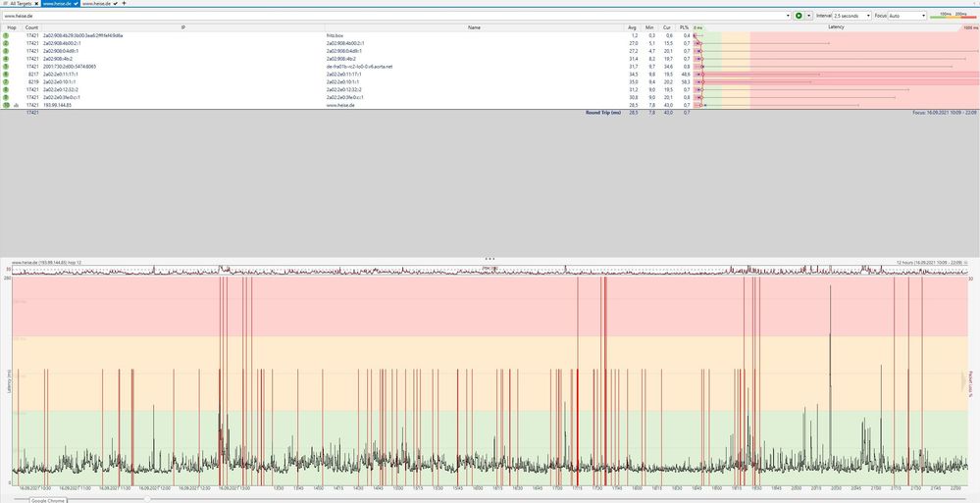Screen dimensions: 980x503
Task: Click into the target address input field
Action: [392, 16]
